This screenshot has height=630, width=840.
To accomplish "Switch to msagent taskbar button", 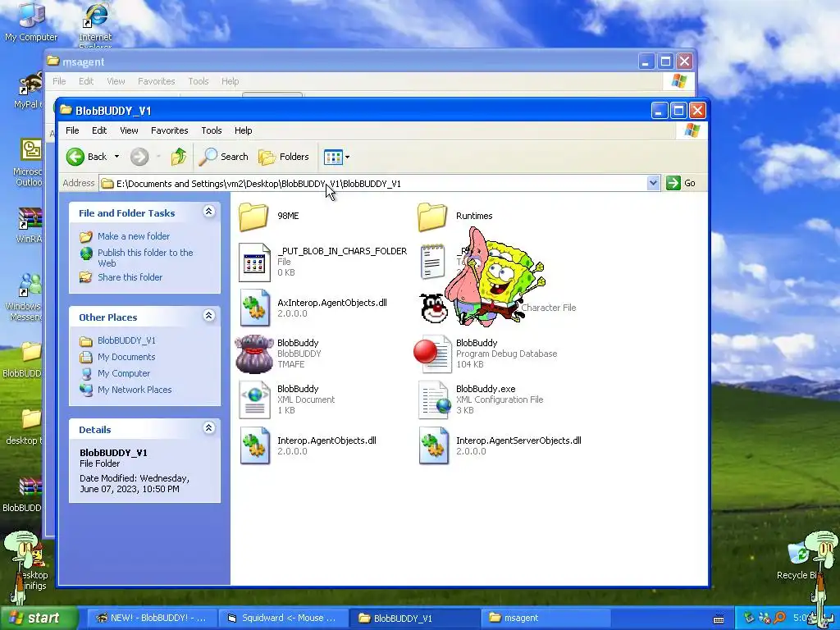I will pyautogui.click(x=546, y=619).
